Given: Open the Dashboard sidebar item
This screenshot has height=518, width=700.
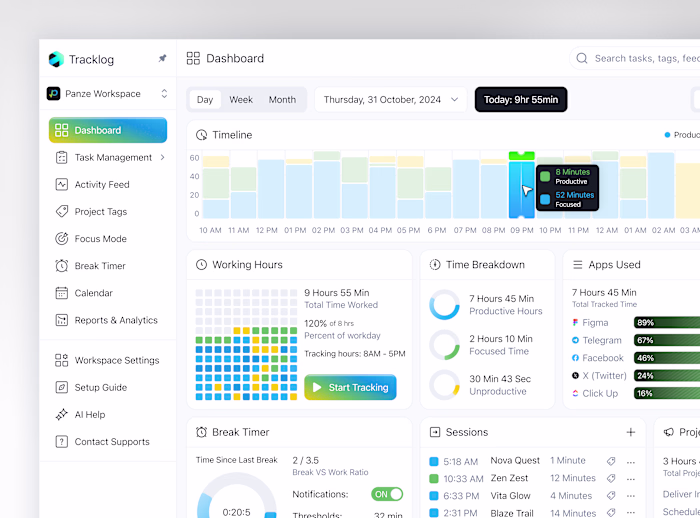Looking at the screenshot, I should click(108, 130).
